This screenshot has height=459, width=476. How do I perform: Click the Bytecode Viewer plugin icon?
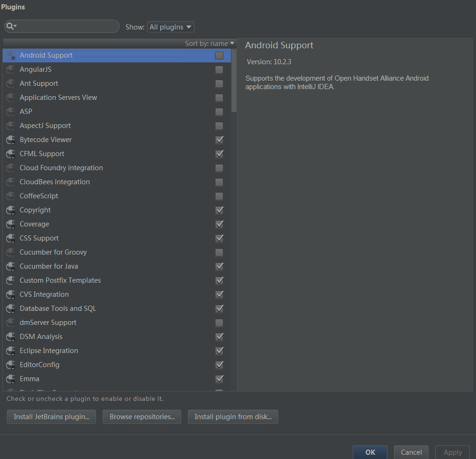click(x=10, y=140)
